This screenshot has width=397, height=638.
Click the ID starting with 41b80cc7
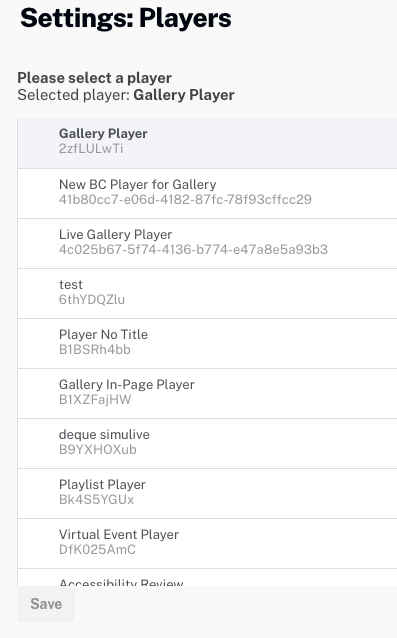[x=185, y=199]
